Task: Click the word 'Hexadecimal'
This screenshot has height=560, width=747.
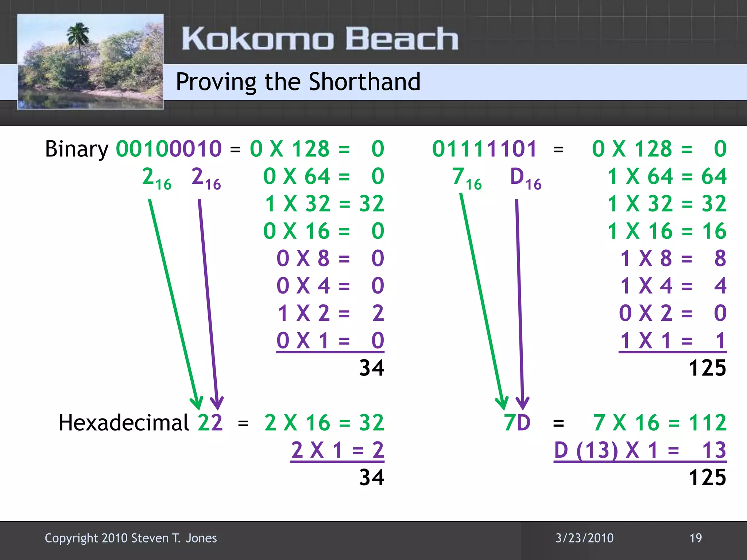Action: (x=124, y=423)
